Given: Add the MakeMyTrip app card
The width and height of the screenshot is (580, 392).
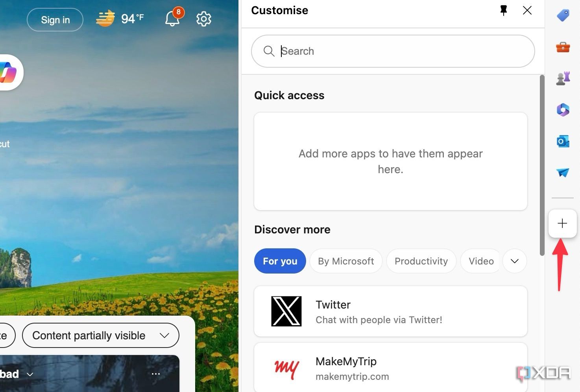Looking at the screenshot, I should [391, 368].
